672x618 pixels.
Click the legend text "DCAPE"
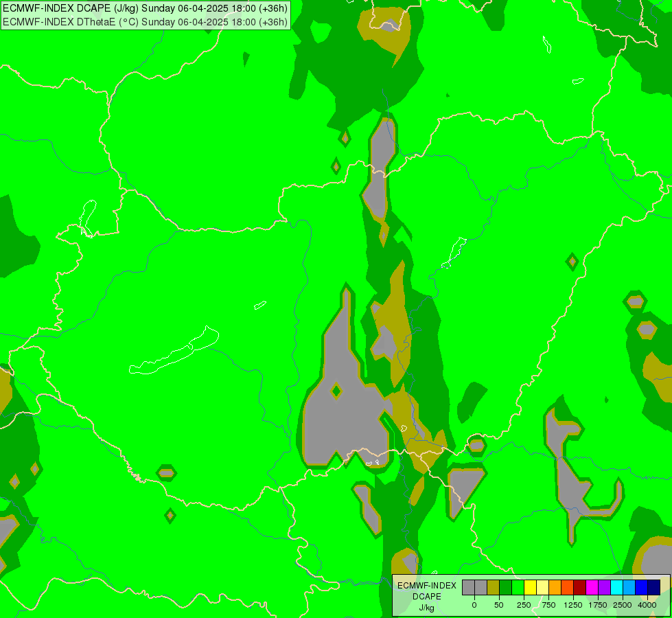pyautogui.click(x=427, y=597)
